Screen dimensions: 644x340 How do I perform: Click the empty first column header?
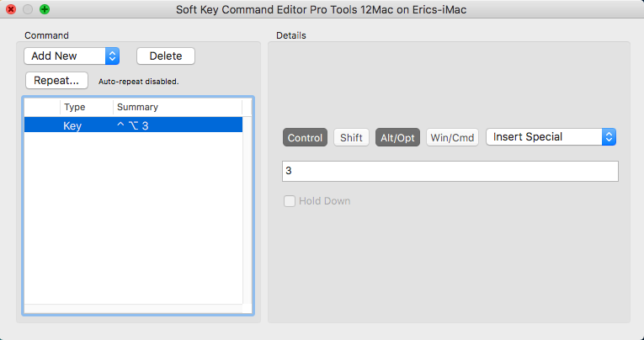42,107
